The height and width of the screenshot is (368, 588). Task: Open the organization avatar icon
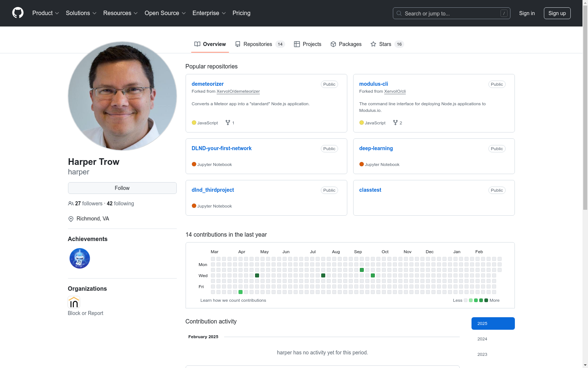click(74, 302)
